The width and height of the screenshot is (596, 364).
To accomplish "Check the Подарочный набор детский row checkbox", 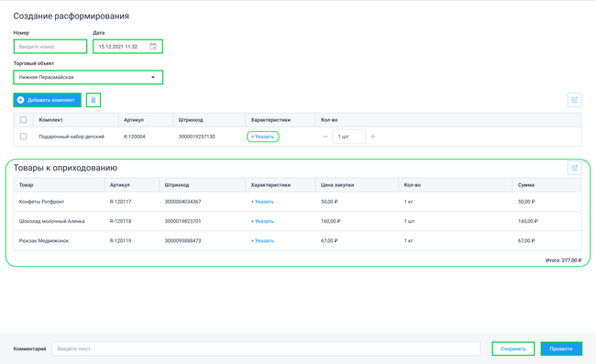I will pyautogui.click(x=23, y=137).
